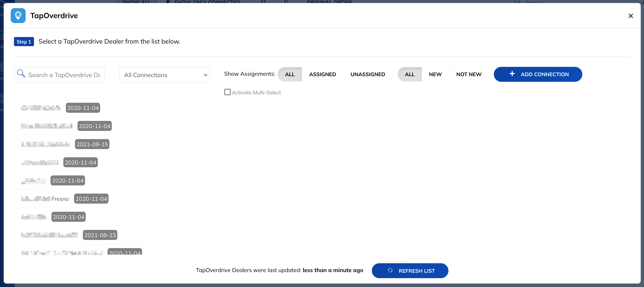Close the TapOverdrive dialog

[630, 16]
